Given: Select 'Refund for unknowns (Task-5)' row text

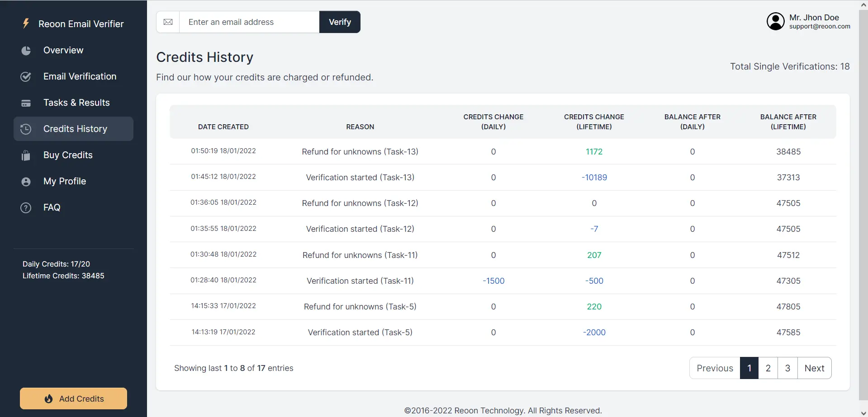Looking at the screenshot, I should (360, 307).
